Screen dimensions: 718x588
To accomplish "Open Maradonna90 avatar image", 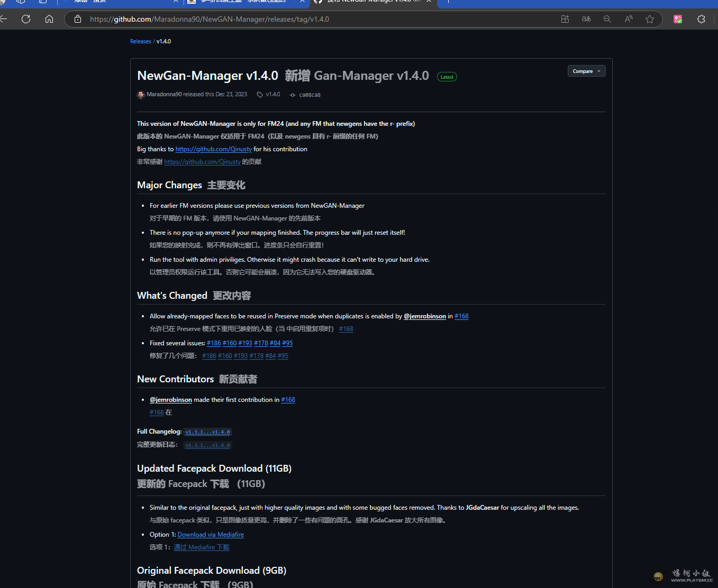I will pos(141,95).
